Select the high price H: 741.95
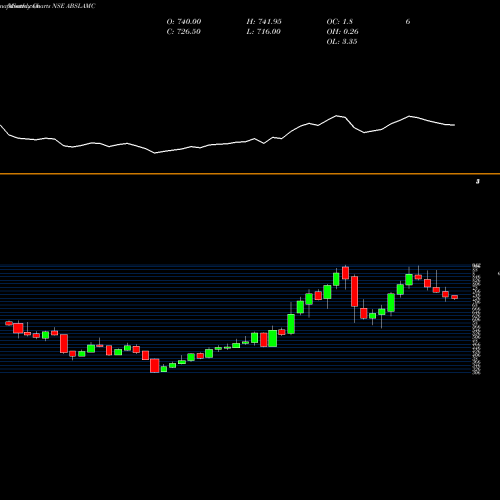 (x=264, y=22)
